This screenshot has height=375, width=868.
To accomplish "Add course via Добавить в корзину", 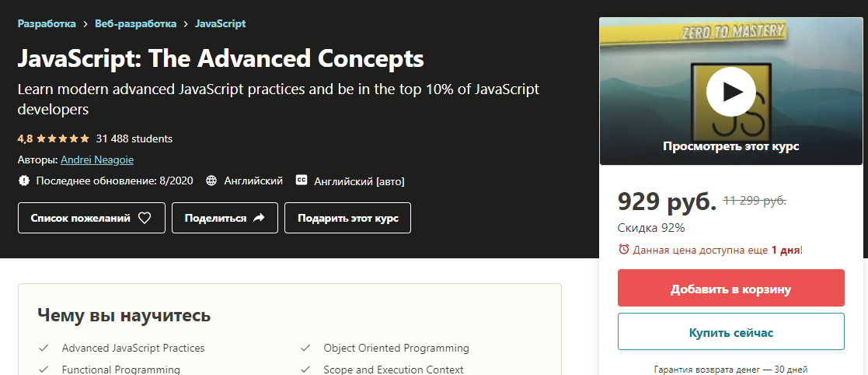I will (x=730, y=289).
